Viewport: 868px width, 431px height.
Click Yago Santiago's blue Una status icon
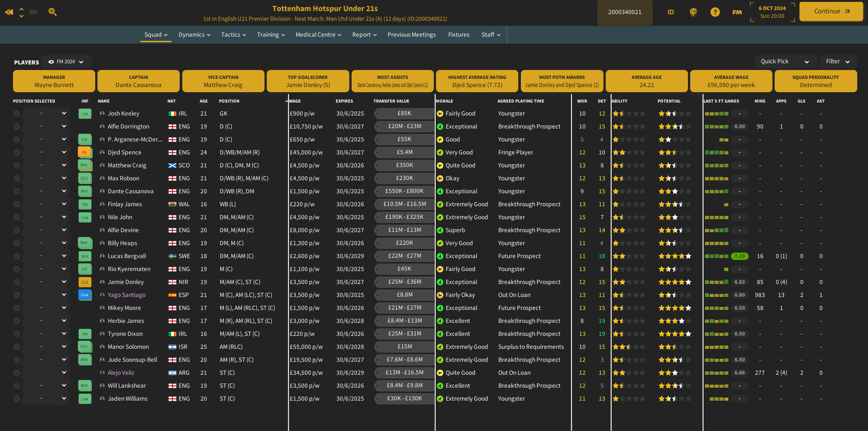tap(84, 295)
